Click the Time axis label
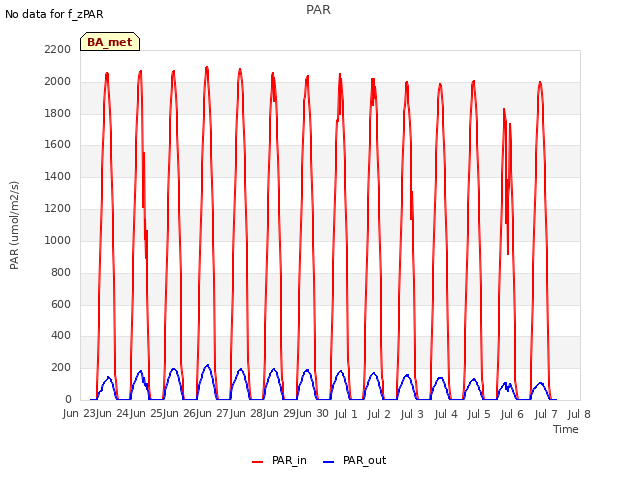The image size is (640, 480). (566, 429)
